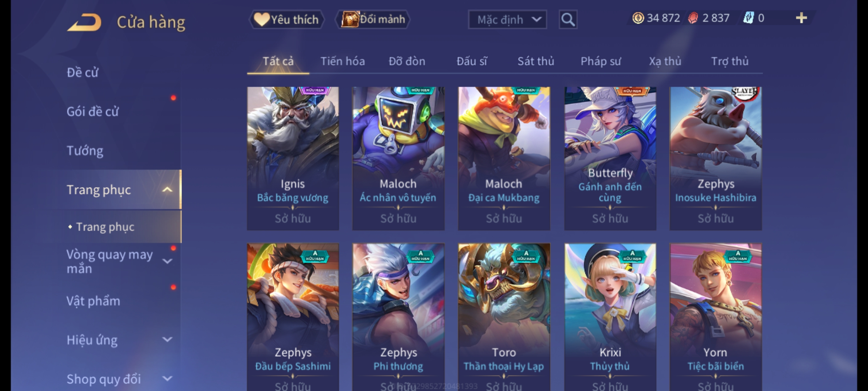The height and width of the screenshot is (391, 868).
Task: Expand the Shop quy đổi section
Action: (167, 379)
